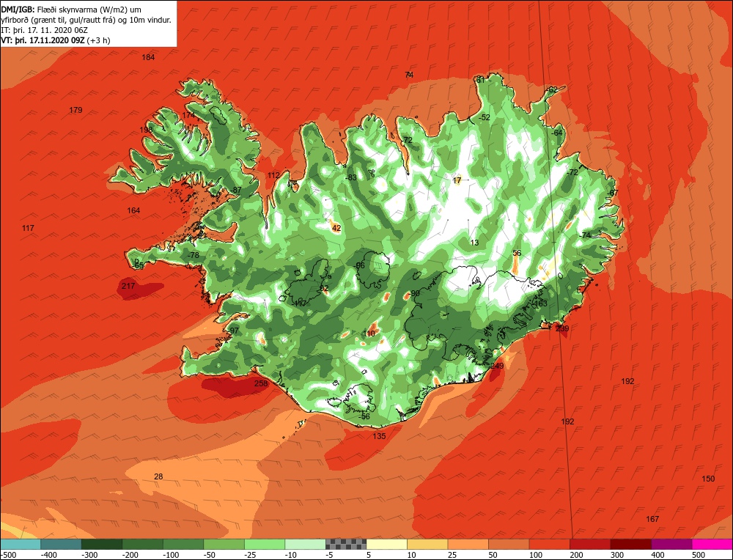Click the 174 value in Westfjords
Viewport: 733px width, 560px height.
point(188,115)
